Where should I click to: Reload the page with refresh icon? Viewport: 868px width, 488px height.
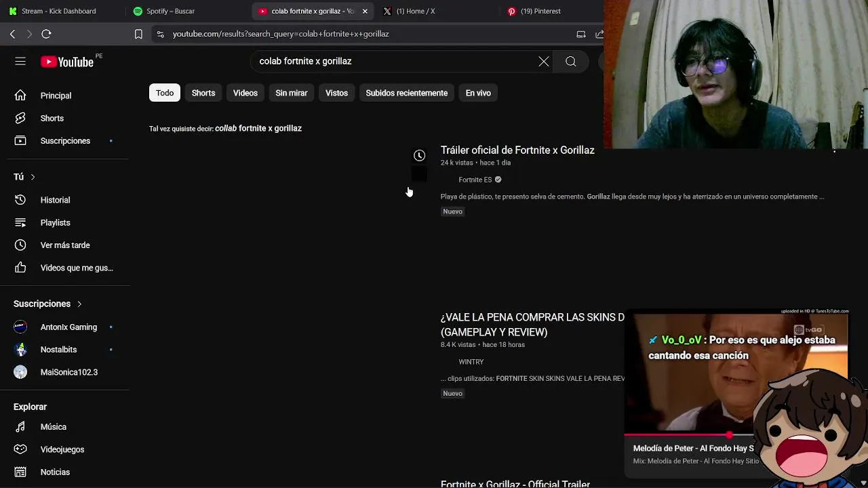46,34
